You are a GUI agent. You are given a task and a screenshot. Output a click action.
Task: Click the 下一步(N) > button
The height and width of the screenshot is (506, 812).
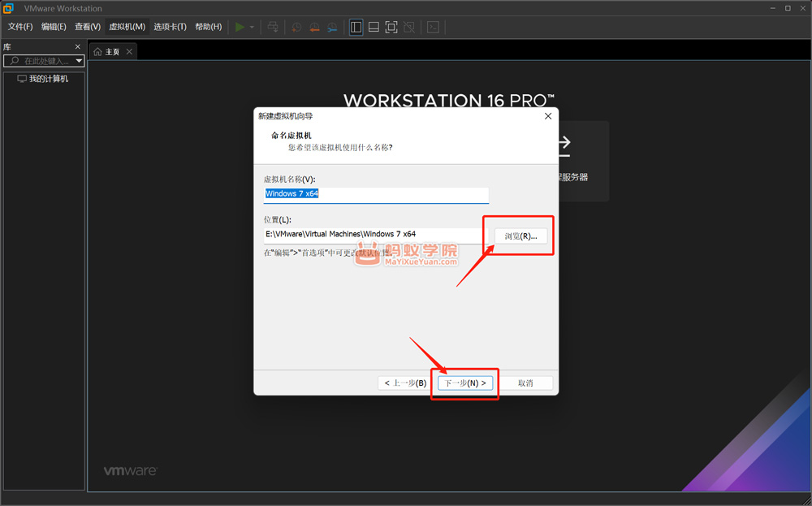tap(465, 383)
